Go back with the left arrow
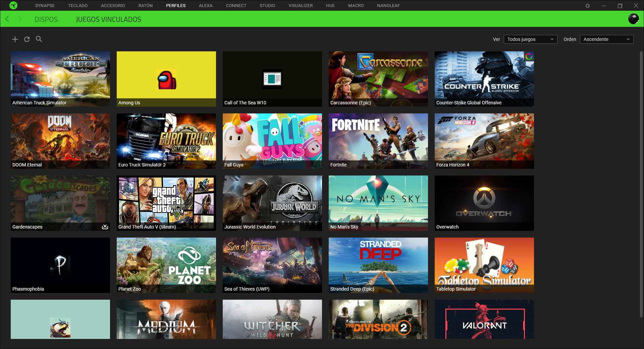The height and width of the screenshot is (349, 644). coord(7,19)
